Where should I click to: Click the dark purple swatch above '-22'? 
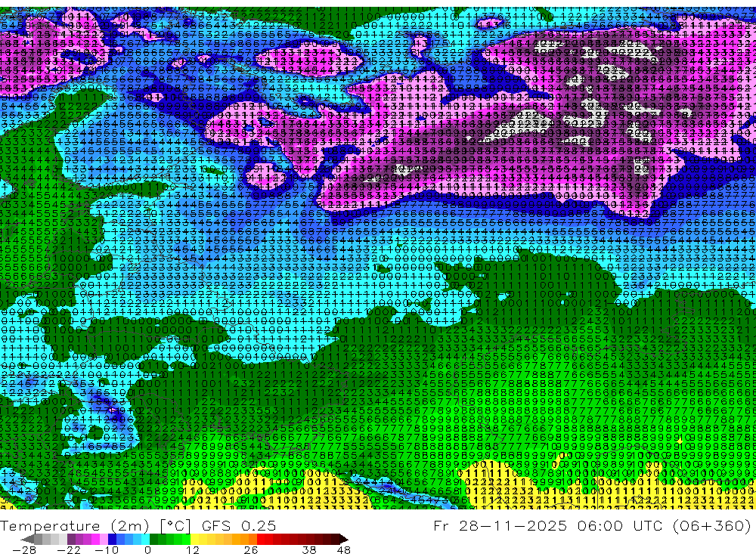tap(71, 539)
